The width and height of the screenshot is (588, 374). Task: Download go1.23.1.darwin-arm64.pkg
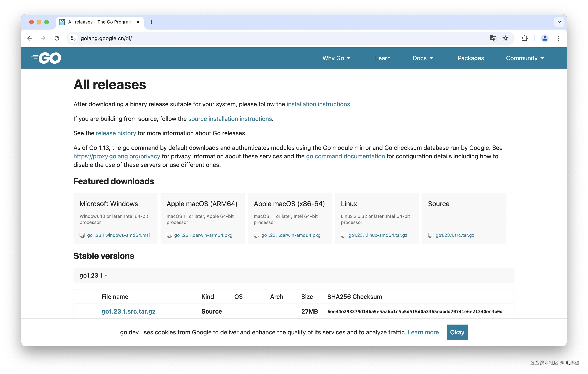click(x=203, y=235)
